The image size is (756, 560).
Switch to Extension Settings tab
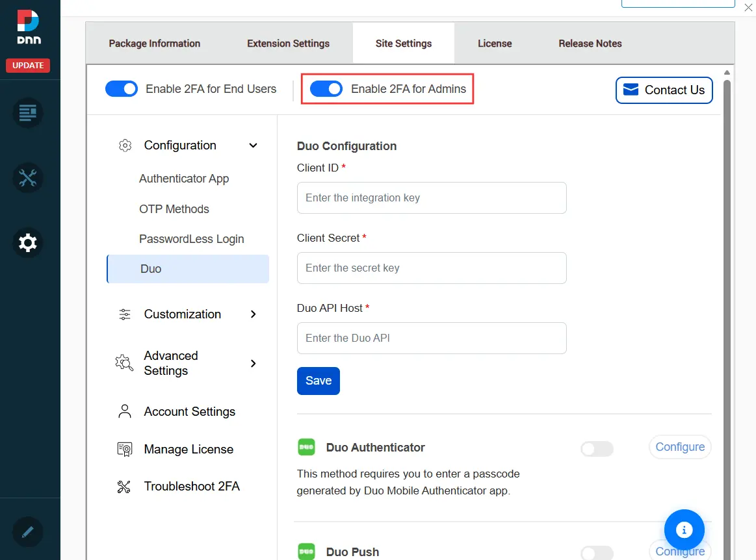coord(289,44)
